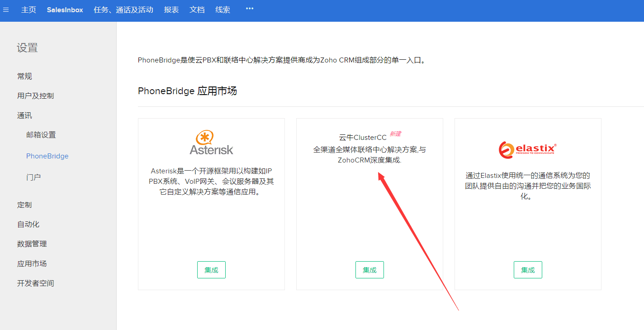Click 集成 button under Elastix

pos(528,270)
